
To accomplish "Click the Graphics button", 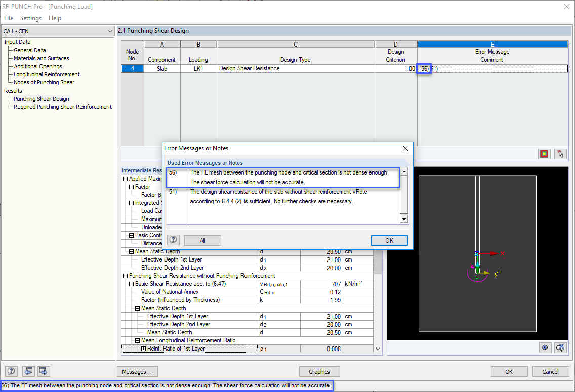I will click(319, 371).
